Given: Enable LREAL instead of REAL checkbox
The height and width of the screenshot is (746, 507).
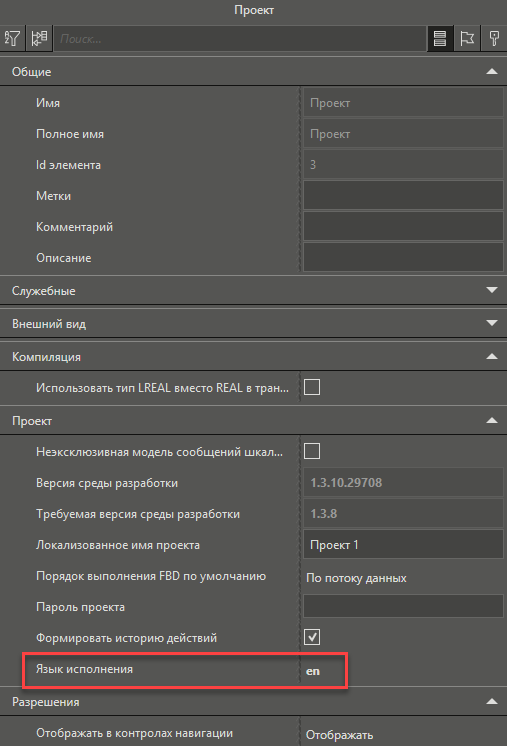Looking at the screenshot, I should coord(312,387).
